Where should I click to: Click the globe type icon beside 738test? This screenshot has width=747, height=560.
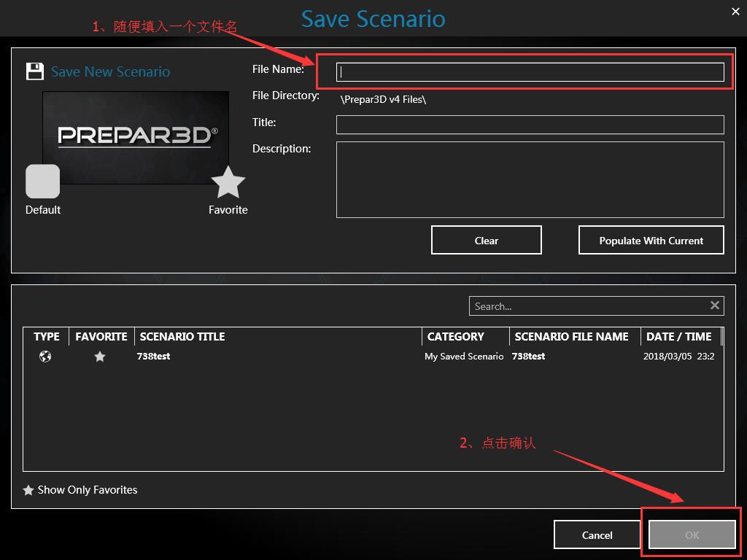tap(45, 357)
